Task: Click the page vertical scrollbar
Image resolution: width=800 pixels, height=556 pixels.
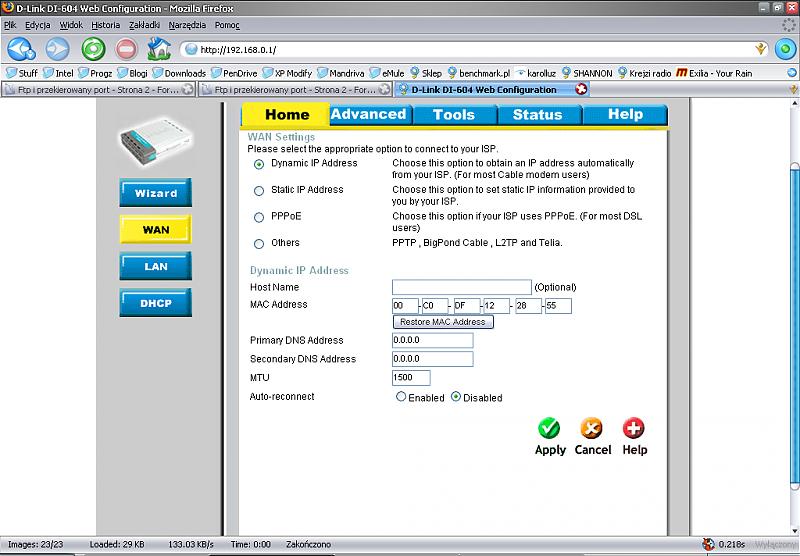Action: point(794,326)
